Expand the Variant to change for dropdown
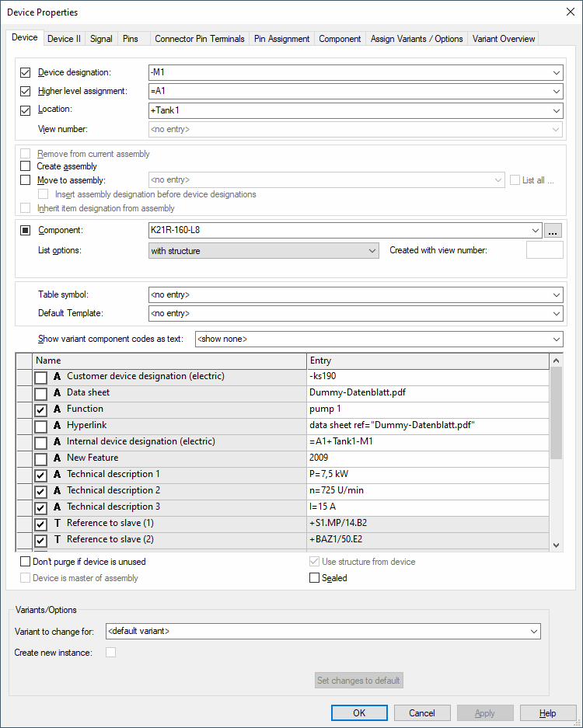 click(534, 632)
